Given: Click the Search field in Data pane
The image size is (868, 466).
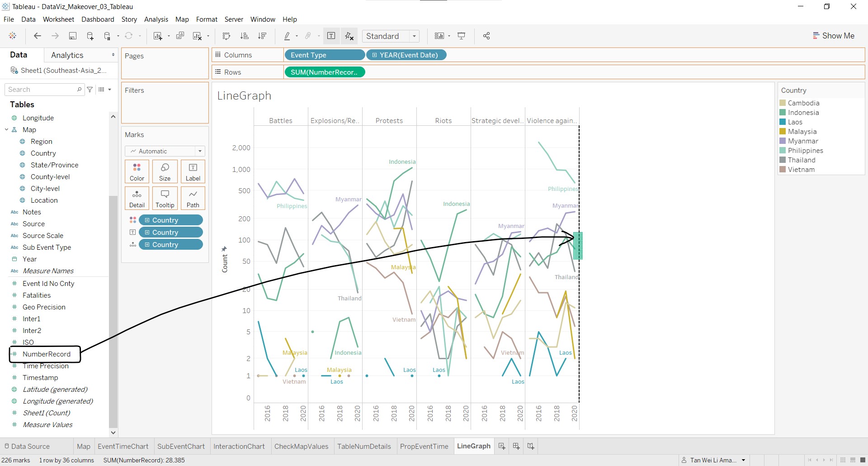Looking at the screenshot, I should (x=42, y=90).
